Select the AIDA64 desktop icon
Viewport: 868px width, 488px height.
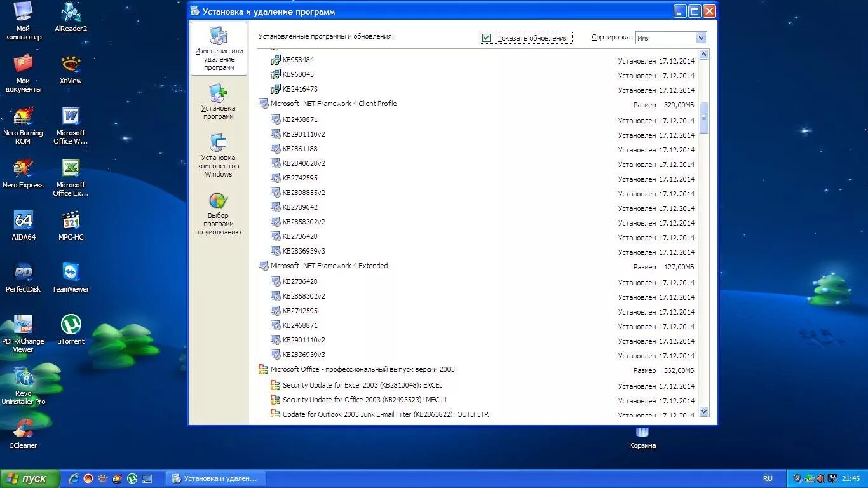point(24,226)
